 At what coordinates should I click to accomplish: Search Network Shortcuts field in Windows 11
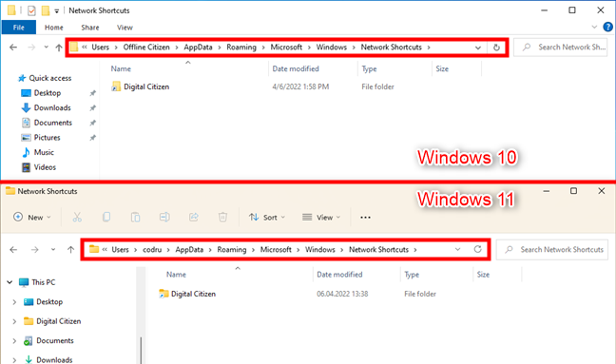[x=552, y=249]
